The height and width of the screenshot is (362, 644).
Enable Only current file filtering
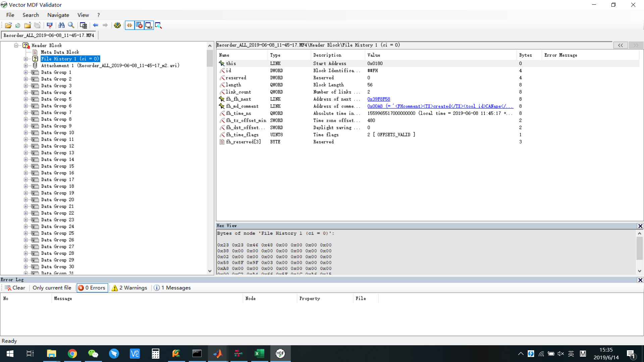click(52, 288)
